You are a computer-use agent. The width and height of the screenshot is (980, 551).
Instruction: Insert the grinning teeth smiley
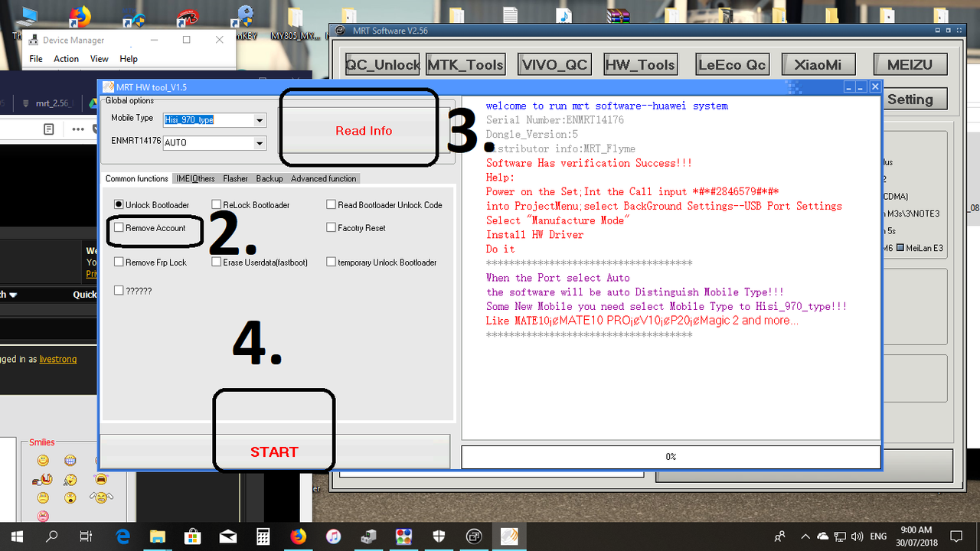pos(70,460)
